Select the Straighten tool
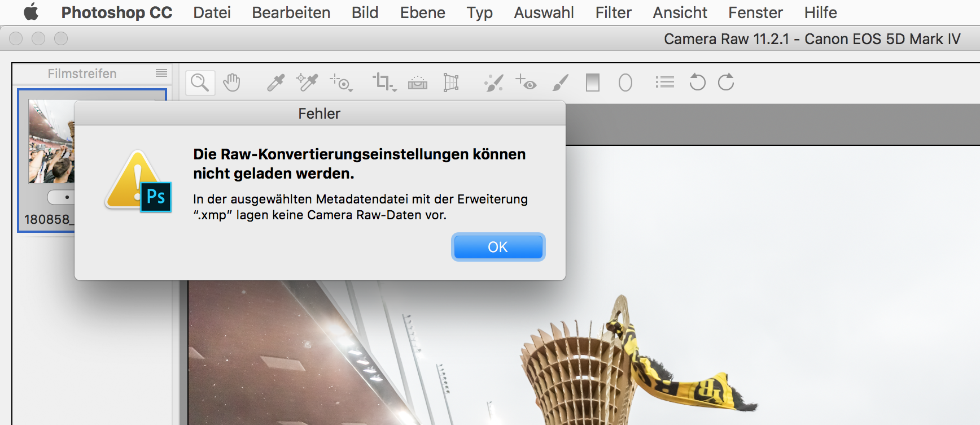 tap(418, 83)
